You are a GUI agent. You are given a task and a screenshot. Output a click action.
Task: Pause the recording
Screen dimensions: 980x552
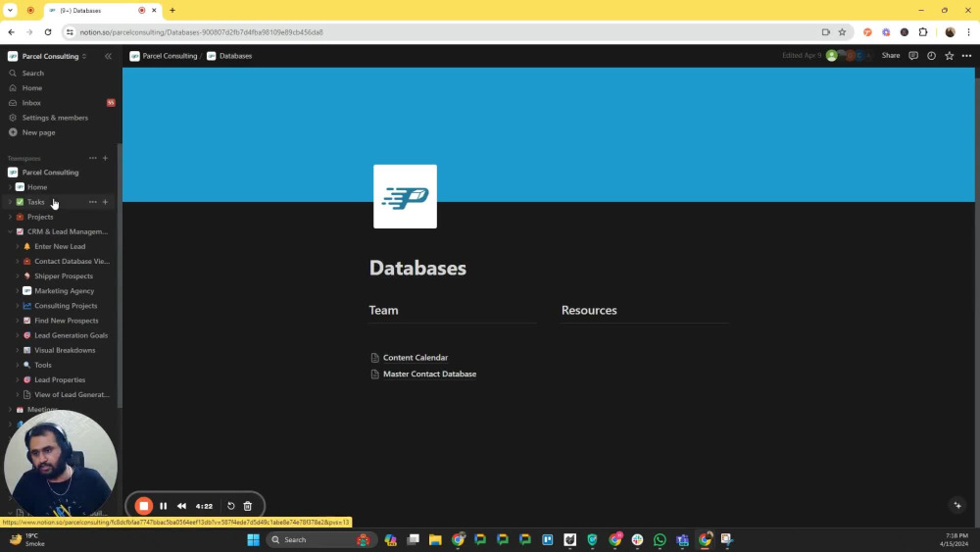point(163,506)
